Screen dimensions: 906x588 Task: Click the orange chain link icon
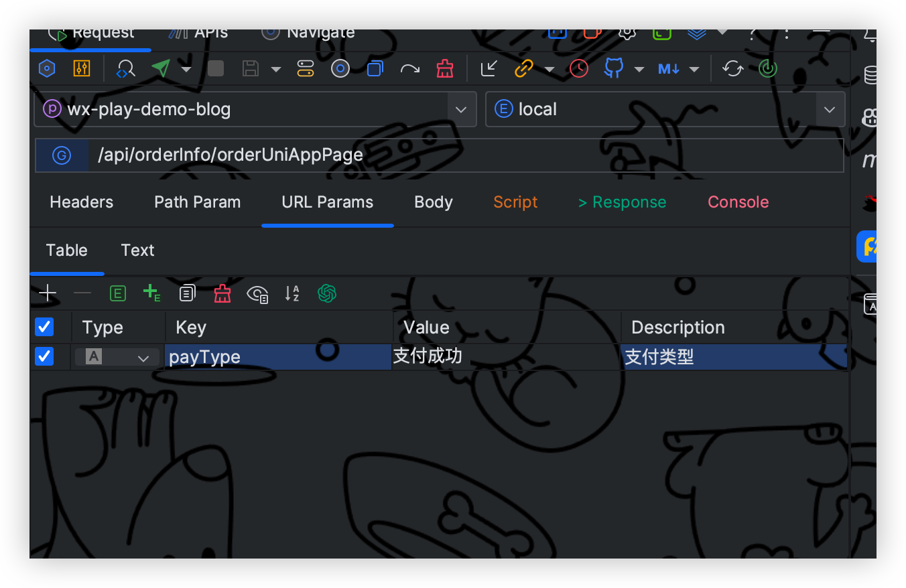click(x=523, y=68)
